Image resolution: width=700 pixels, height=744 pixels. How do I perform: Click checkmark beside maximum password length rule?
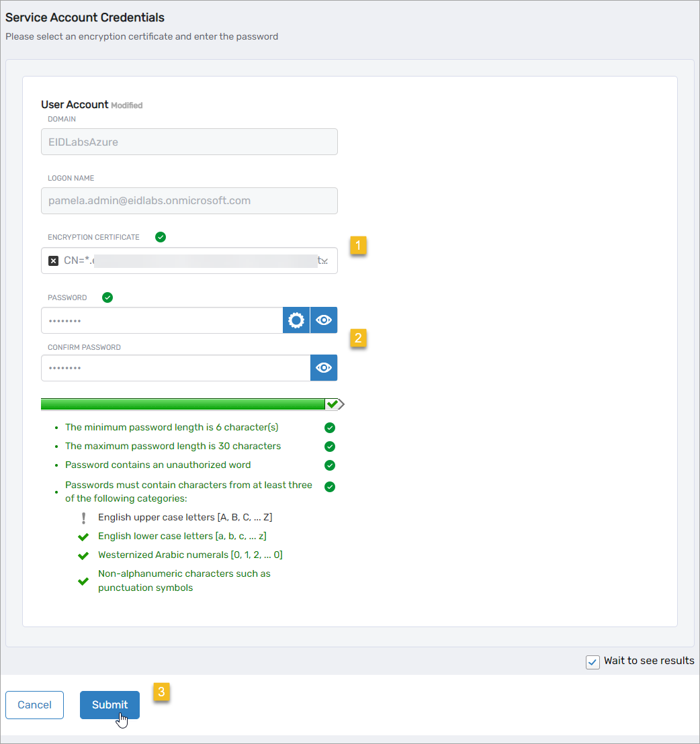(x=329, y=446)
